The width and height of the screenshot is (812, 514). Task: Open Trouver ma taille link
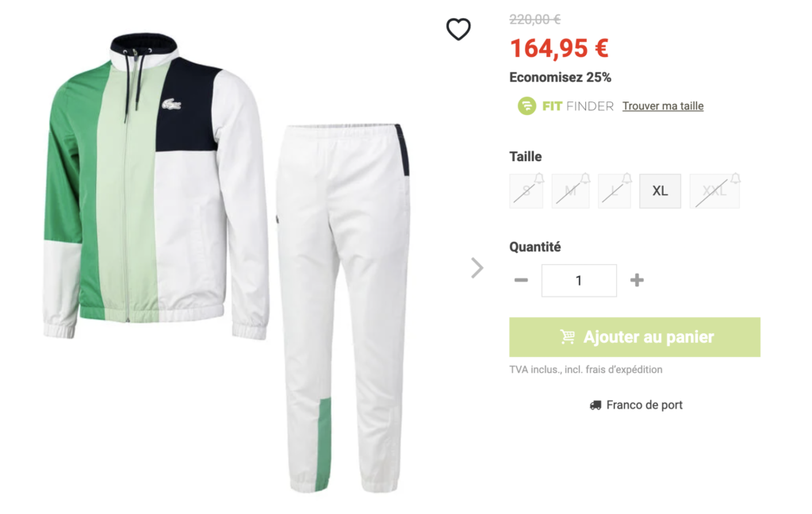pyautogui.click(x=663, y=106)
